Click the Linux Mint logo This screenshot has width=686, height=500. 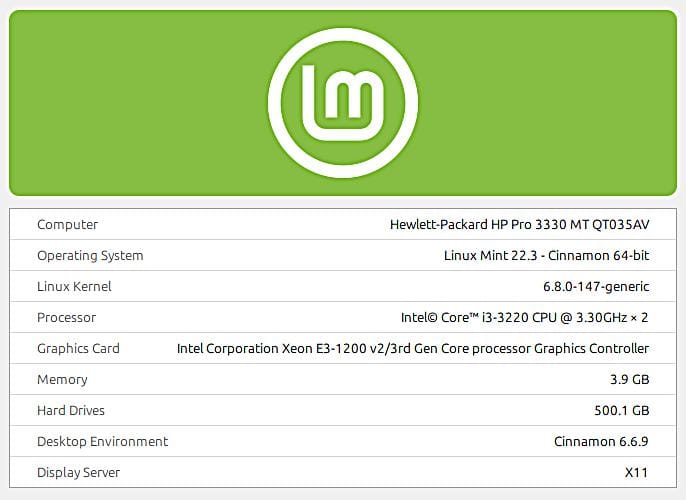[343, 103]
